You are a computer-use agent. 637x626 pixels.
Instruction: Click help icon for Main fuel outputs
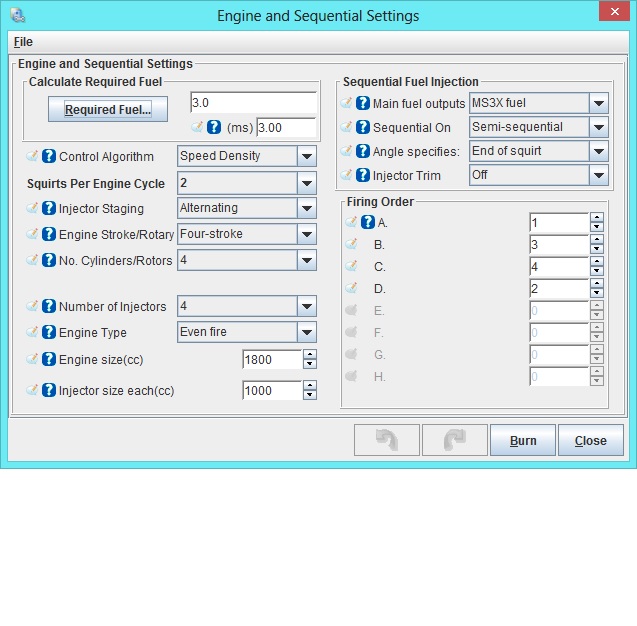pos(363,104)
